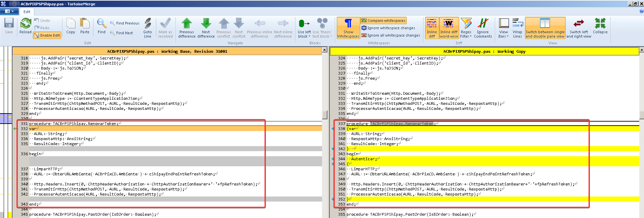This screenshot has width=644, height=218.
Task: Jump to the previous difference
Action: (x=187, y=28)
